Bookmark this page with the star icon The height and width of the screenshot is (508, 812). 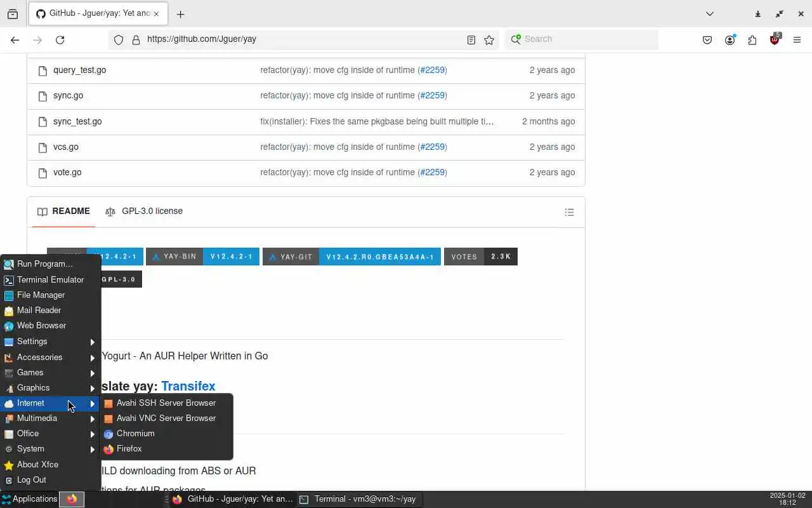click(x=489, y=39)
